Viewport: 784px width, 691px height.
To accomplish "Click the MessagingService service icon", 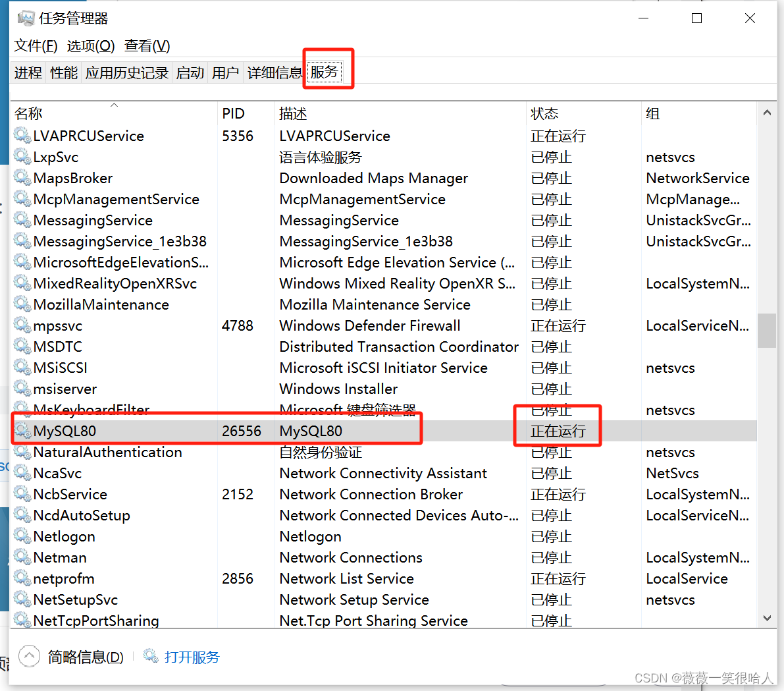I will pos(22,220).
